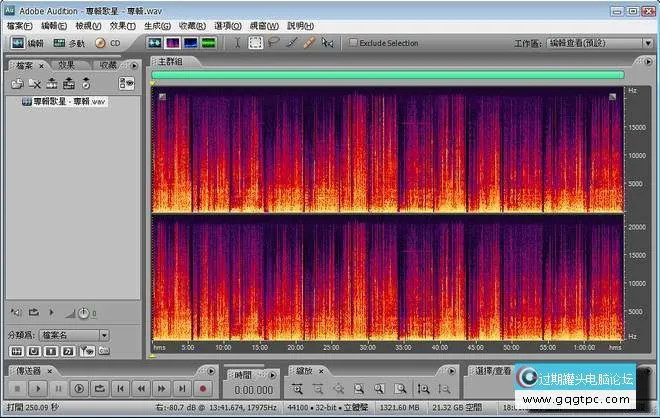Click the horizontal zoom in icon
The image size is (660, 418).
[x=298, y=388]
